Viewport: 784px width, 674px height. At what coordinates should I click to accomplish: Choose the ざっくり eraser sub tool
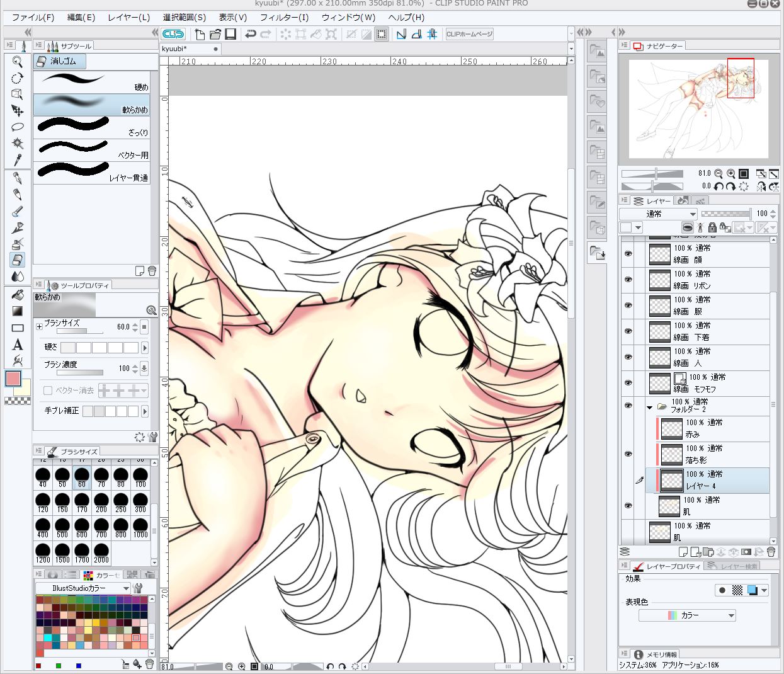pyautogui.click(x=92, y=127)
